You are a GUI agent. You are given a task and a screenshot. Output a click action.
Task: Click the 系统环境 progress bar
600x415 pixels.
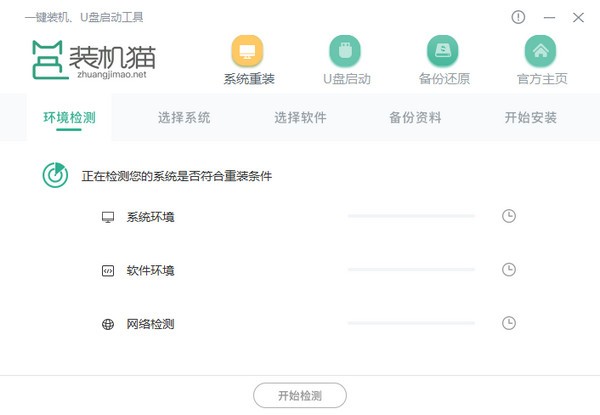411,216
